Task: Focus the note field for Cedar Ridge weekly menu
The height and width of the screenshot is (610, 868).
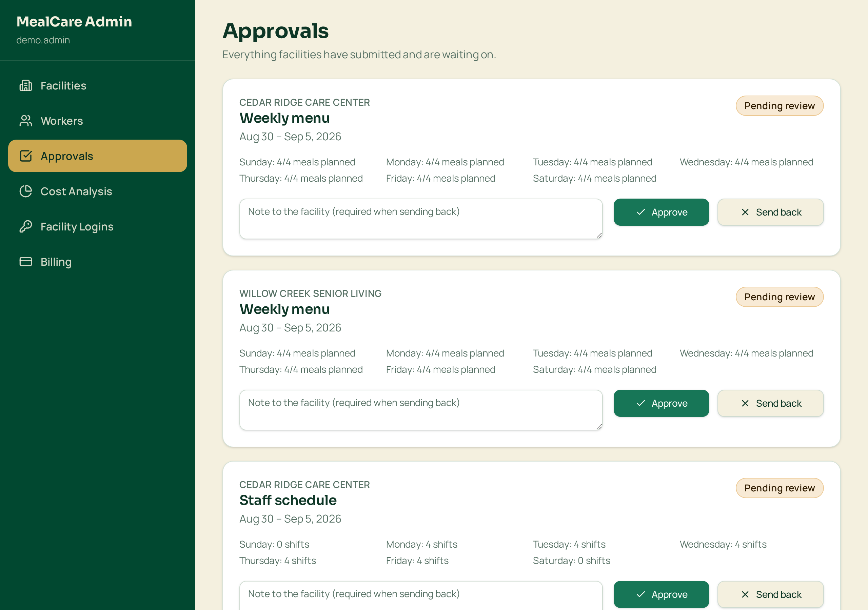Action: [x=421, y=219]
